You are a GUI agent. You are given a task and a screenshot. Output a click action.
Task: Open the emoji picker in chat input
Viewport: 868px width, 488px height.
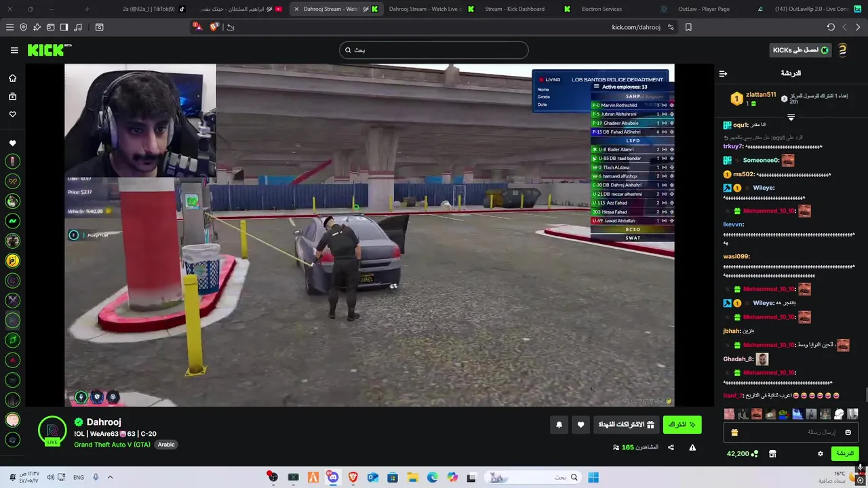pos(848,432)
